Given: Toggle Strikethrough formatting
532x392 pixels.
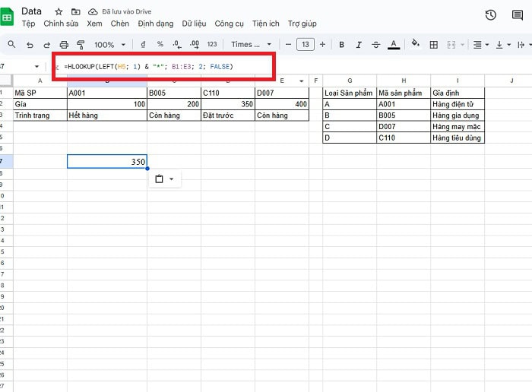Looking at the screenshot, I should coord(376,45).
